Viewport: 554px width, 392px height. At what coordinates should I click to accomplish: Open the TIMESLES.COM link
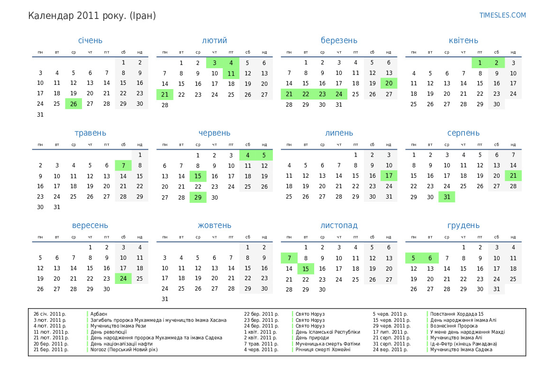pos(502,15)
